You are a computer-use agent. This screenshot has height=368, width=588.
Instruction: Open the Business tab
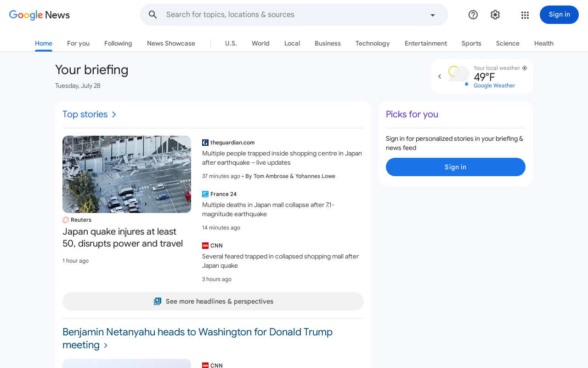click(328, 43)
